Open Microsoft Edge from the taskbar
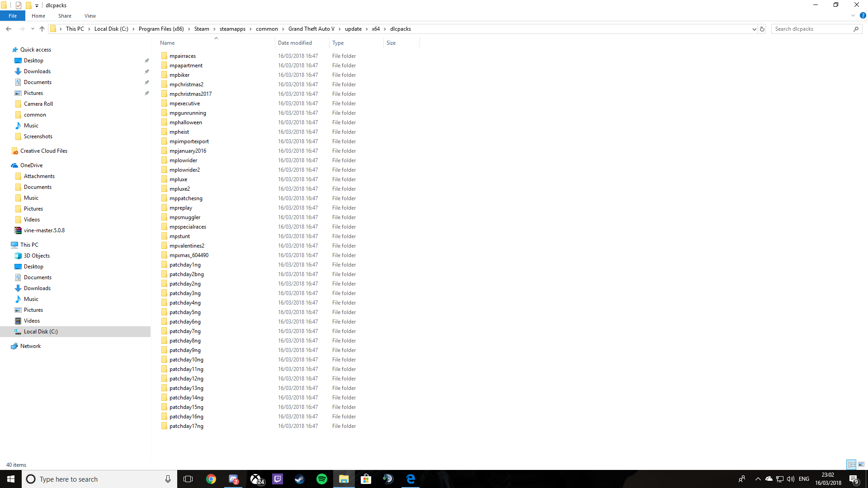 pyautogui.click(x=410, y=479)
